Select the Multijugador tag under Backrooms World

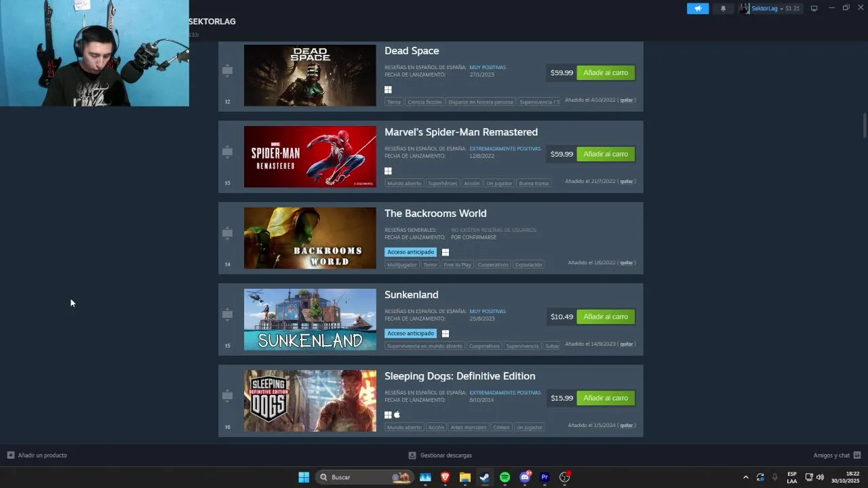coord(402,264)
